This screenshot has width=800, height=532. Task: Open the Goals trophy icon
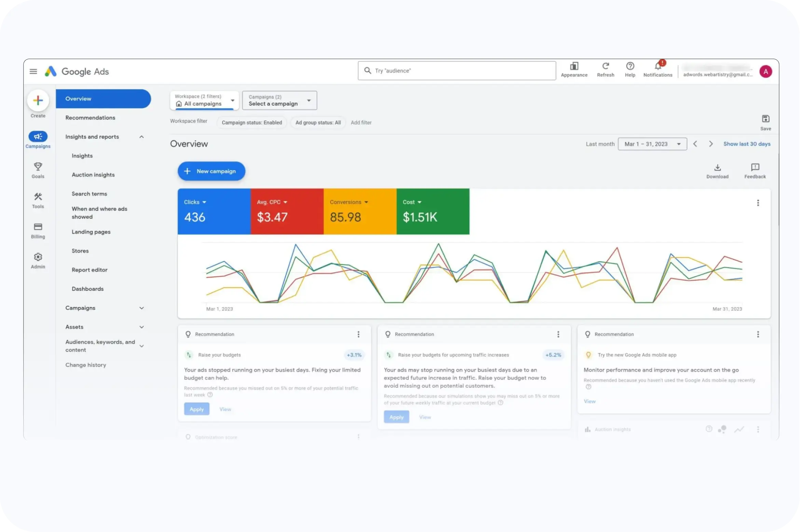click(38, 167)
